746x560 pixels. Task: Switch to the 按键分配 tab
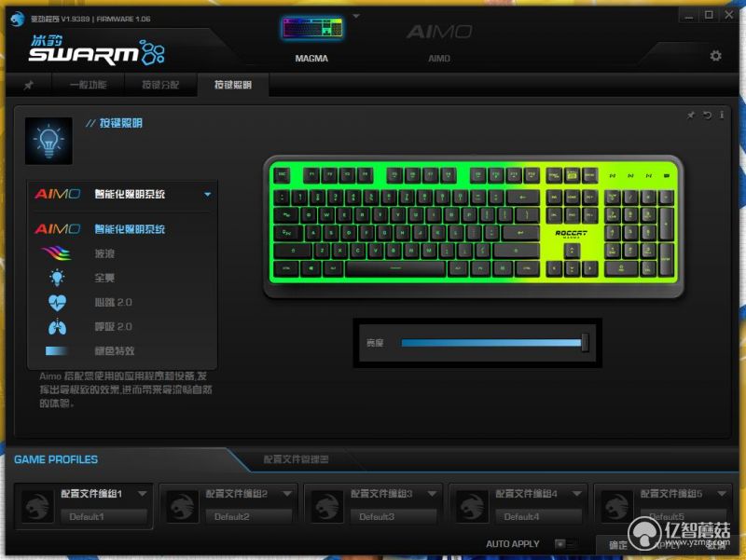160,85
